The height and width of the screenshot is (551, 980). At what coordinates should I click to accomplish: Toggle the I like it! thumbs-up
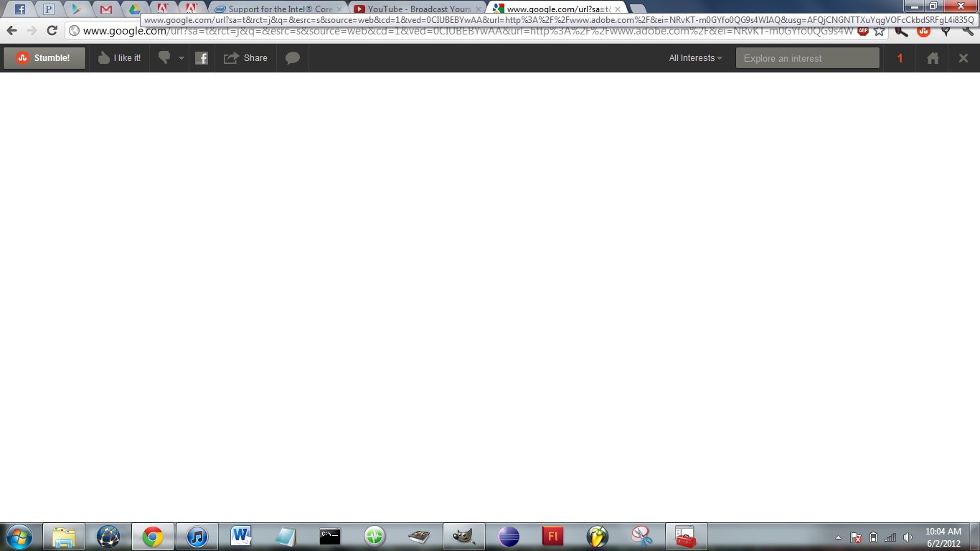(119, 57)
